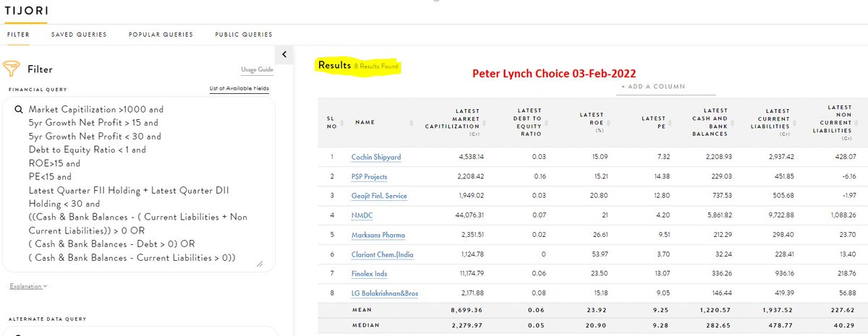Viewport: 868px width, 336px height.
Task: Open List of Available Fields link
Action: [238, 90]
